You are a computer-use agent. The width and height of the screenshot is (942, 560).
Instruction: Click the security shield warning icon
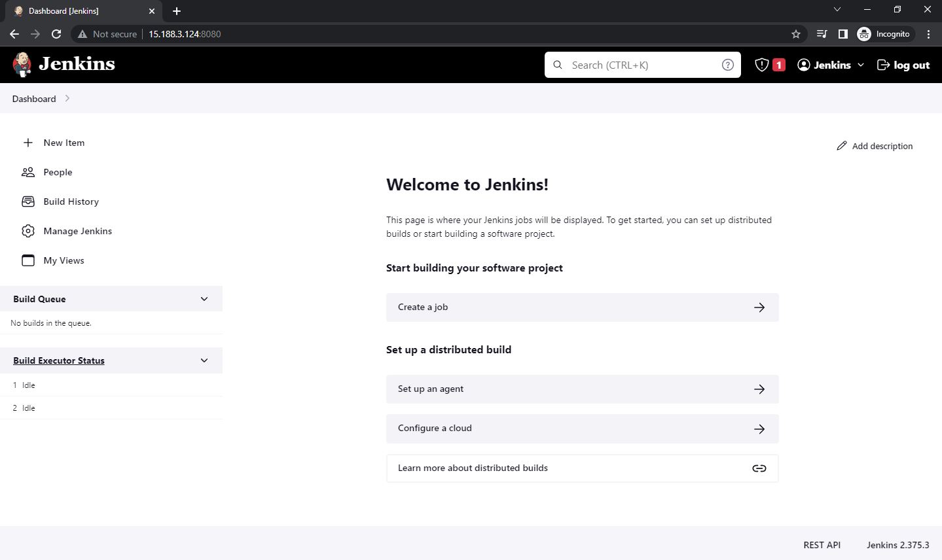click(761, 64)
